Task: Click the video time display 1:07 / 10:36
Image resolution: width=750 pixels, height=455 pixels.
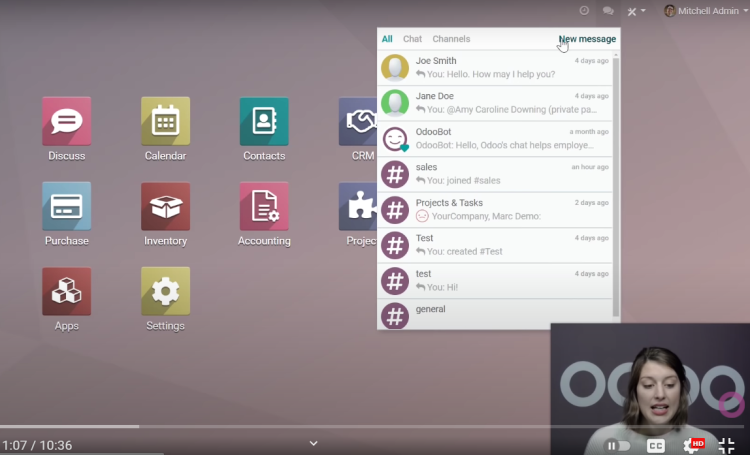Action: pos(37,445)
